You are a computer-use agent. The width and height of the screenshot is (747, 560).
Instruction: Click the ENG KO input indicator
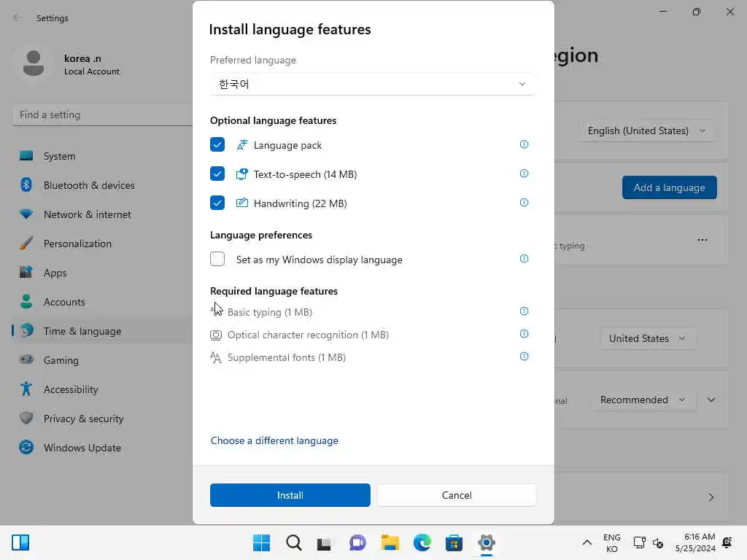(x=612, y=542)
